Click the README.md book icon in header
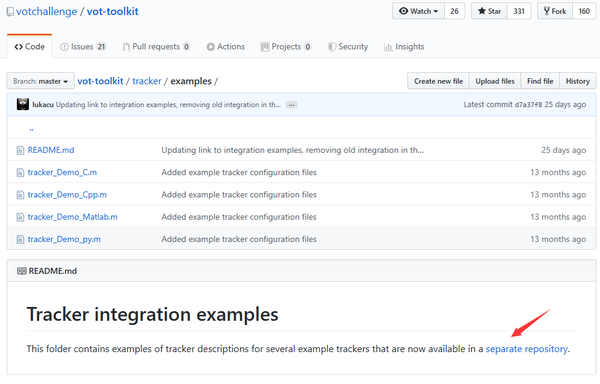Screen dimensions: 600x384 pos(21,271)
